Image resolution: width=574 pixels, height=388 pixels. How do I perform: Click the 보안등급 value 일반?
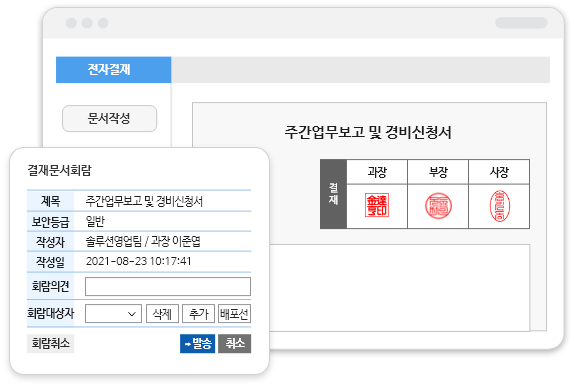click(95, 221)
